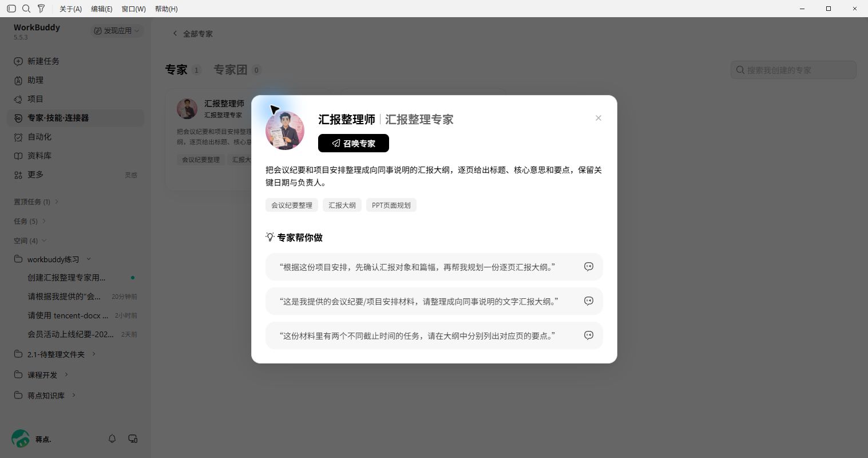This screenshot has height=458, width=868.
Task: Click chat icon on first expert prompt
Action: coord(588,267)
